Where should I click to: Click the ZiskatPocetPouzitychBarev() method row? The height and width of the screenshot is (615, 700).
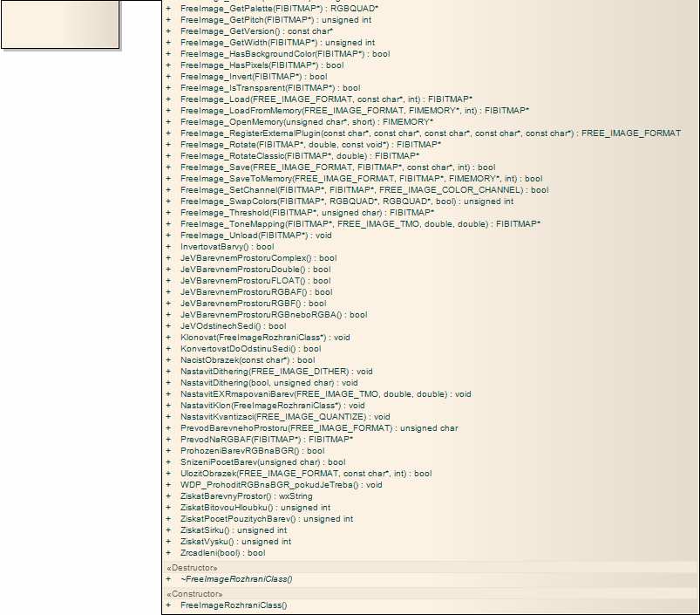click(x=267, y=519)
